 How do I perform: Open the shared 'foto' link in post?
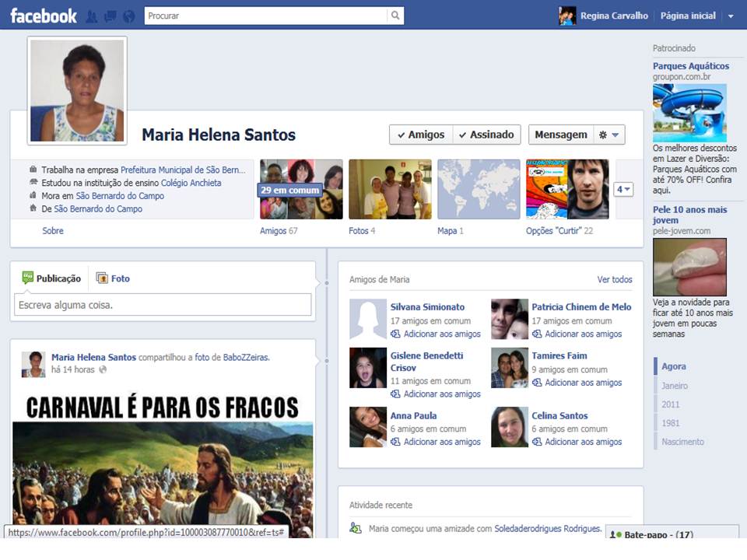coord(202,357)
